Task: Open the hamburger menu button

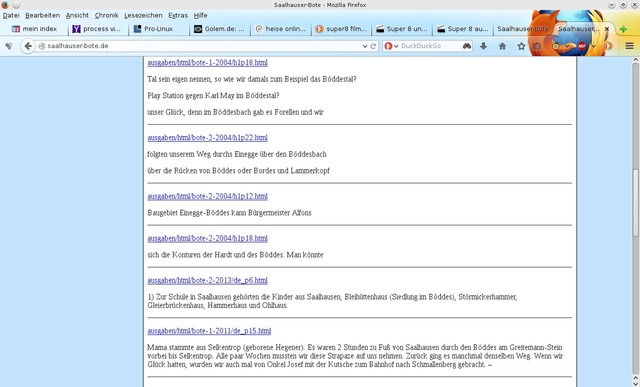Action: (x=629, y=46)
